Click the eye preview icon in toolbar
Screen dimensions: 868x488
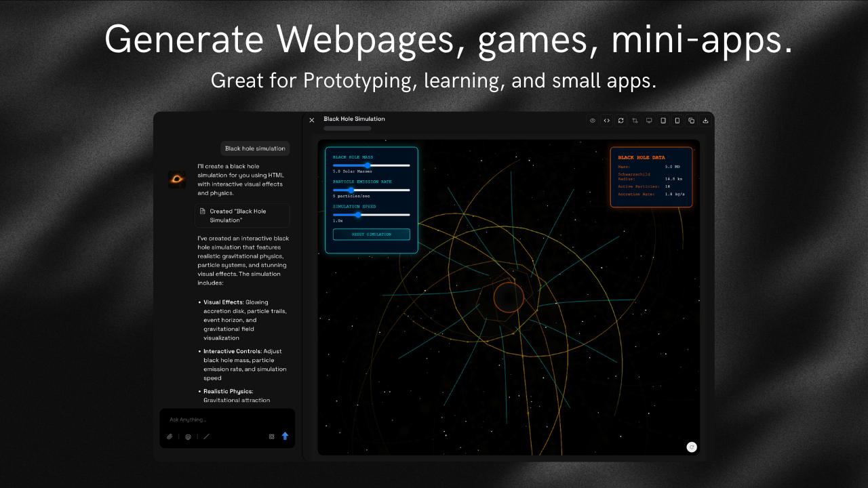tap(593, 121)
